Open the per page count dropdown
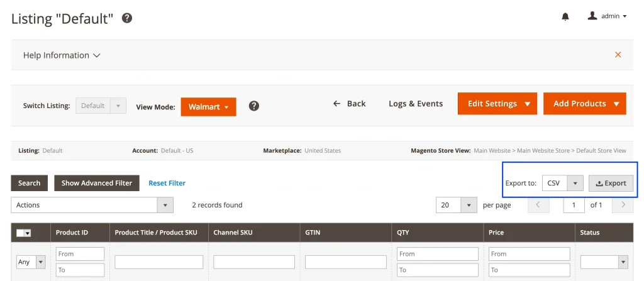 click(x=456, y=205)
